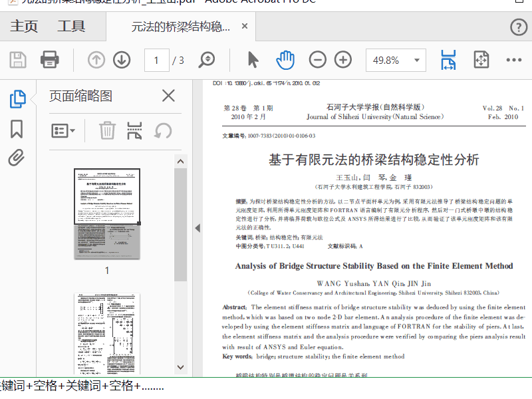The width and height of the screenshot is (532, 399).
Task: Collapse navigation pane with arrow
Action: [198, 228]
